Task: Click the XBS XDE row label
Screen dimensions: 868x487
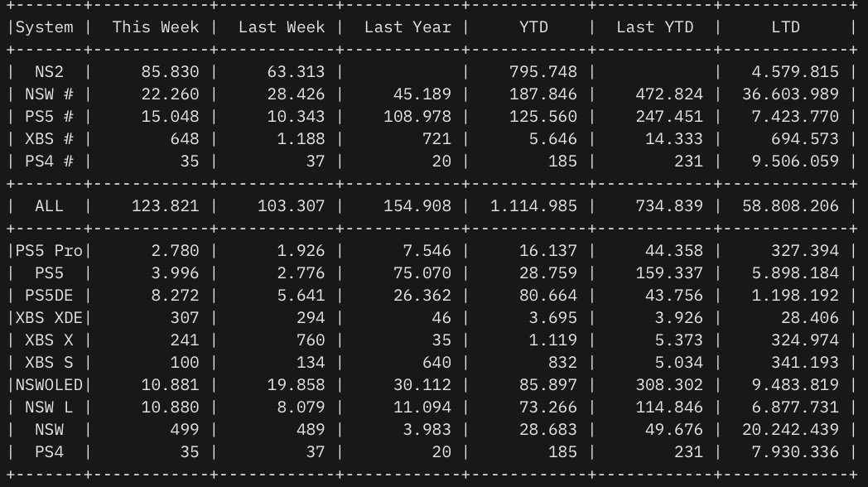Action: 49,317
